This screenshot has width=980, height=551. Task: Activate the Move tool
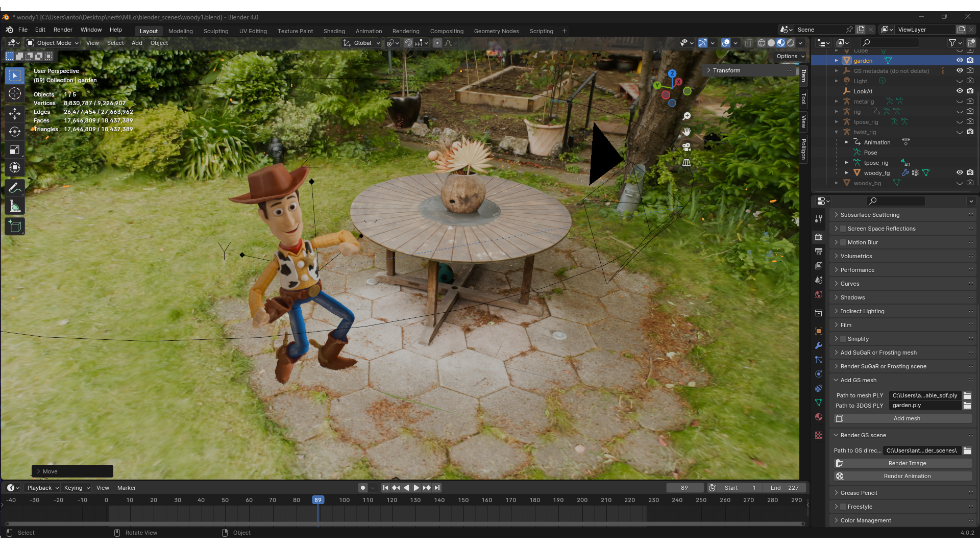tap(15, 113)
